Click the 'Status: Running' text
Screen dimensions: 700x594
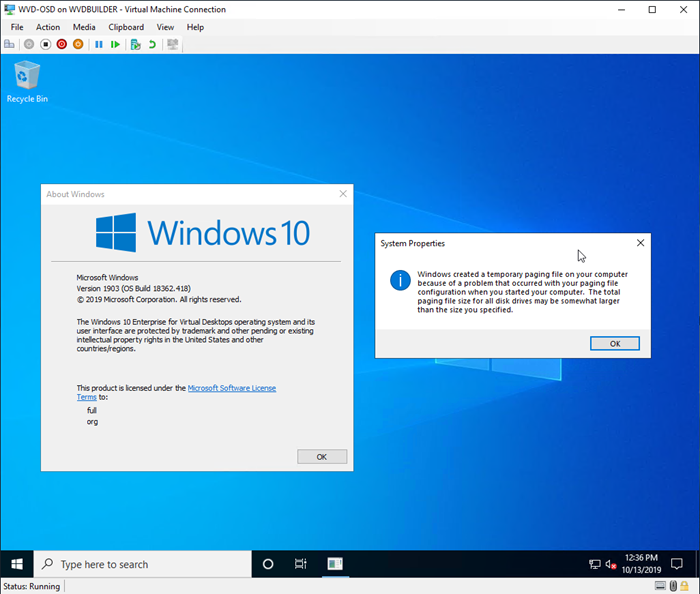click(x=31, y=586)
